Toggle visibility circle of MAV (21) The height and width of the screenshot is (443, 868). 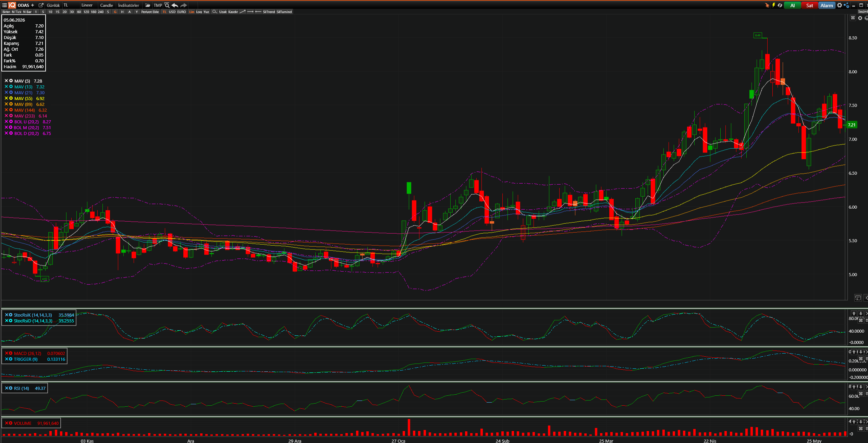(11, 93)
